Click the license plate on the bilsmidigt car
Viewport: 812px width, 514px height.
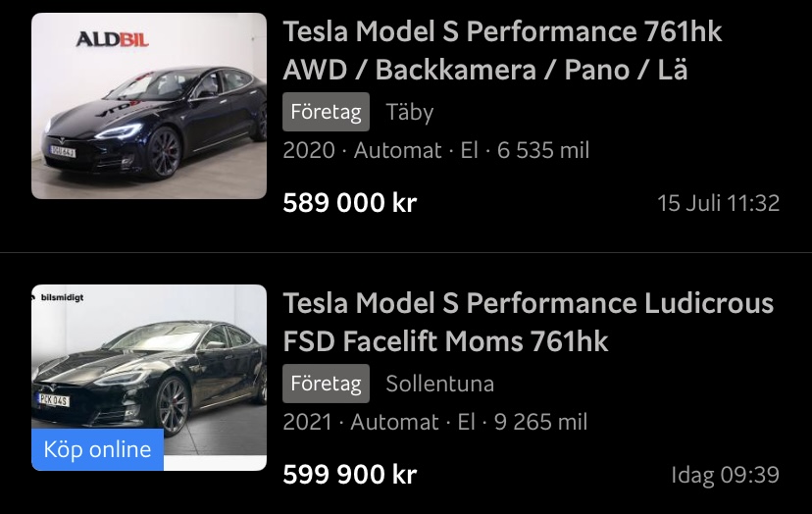tap(54, 400)
